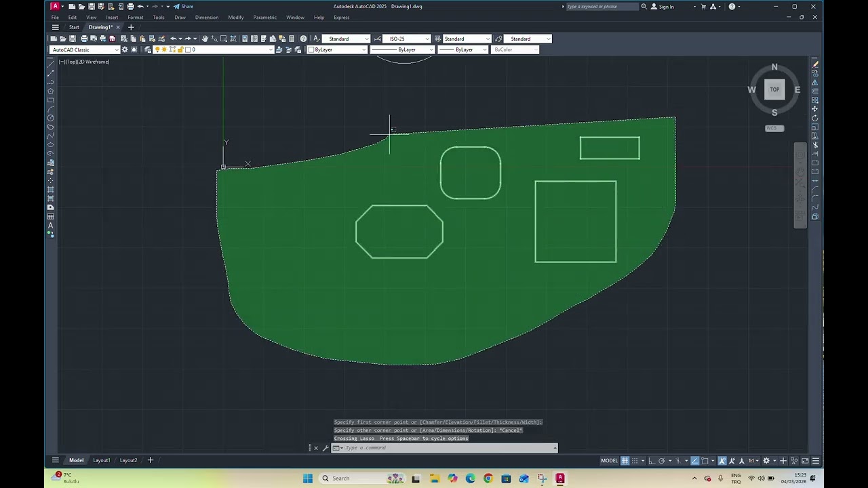This screenshot has width=868, height=488.
Task: Click the Pan hand tool
Action: pos(205,39)
